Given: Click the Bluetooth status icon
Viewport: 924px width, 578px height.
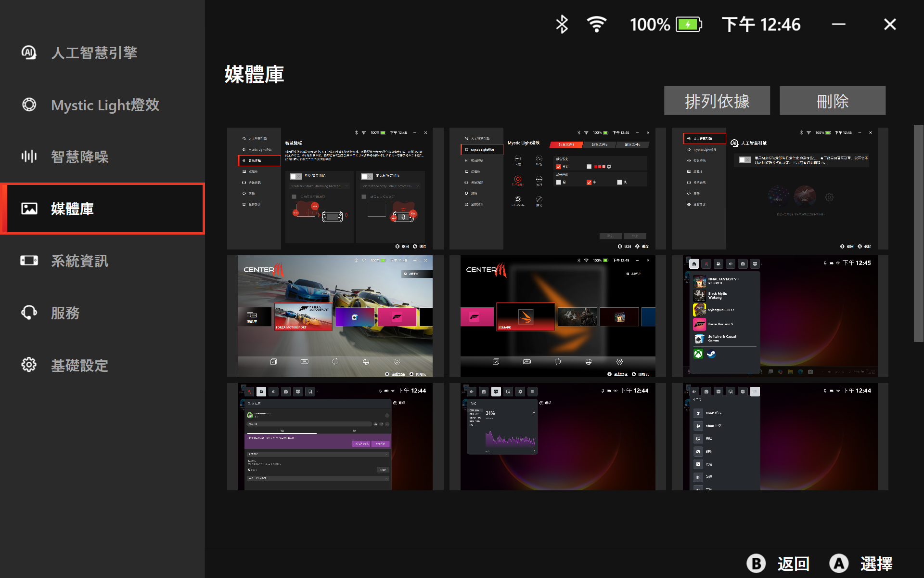Looking at the screenshot, I should click(x=562, y=24).
